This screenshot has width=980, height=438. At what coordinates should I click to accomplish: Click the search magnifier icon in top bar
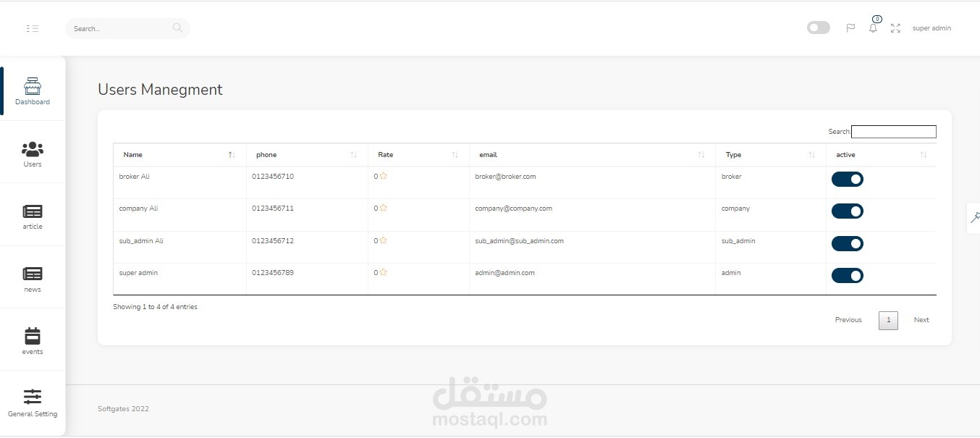click(x=177, y=28)
